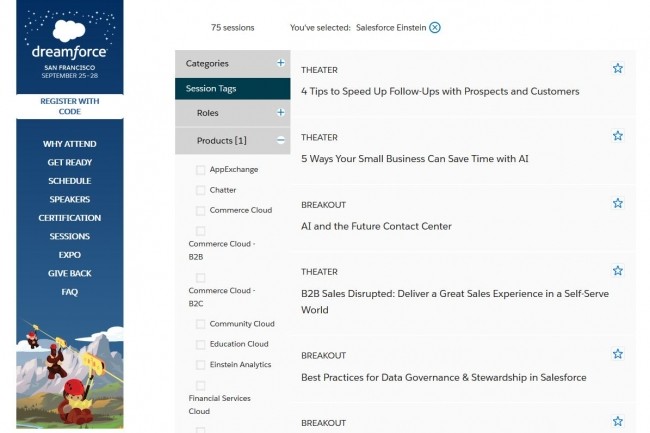This screenshot has height=433, width=650.
Task: Star the 'AI and the Future Contact Center' session
Action: tap(617, 203)
